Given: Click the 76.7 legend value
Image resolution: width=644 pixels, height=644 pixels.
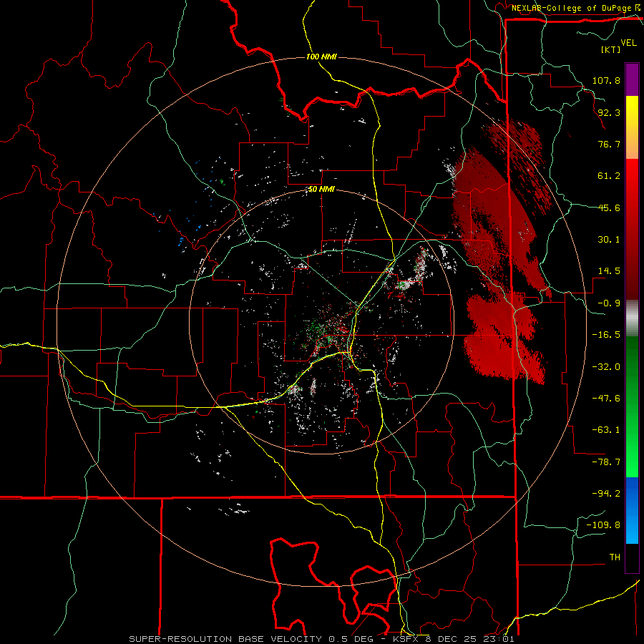Looking at the screenshot, I should (x=609, y=144).
